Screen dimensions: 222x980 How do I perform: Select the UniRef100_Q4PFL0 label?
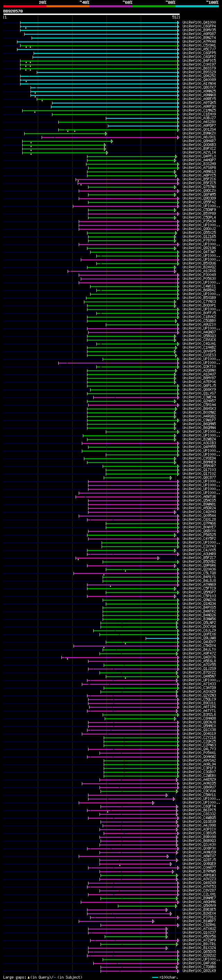199,156
